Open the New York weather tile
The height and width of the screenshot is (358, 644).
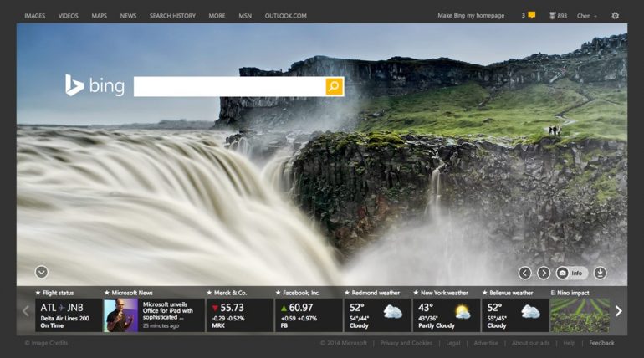pyautogui.click(x=446, y=315)
